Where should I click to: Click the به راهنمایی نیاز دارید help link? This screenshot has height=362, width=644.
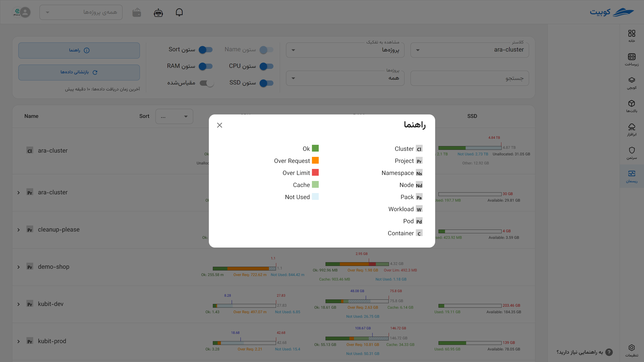tap(580, 352)
